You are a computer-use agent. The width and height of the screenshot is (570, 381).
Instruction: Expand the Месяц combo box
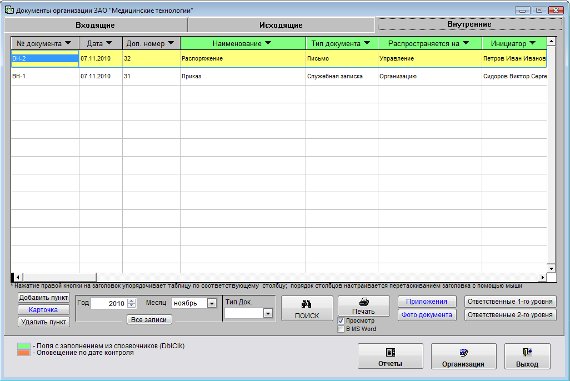pos(212,303)
